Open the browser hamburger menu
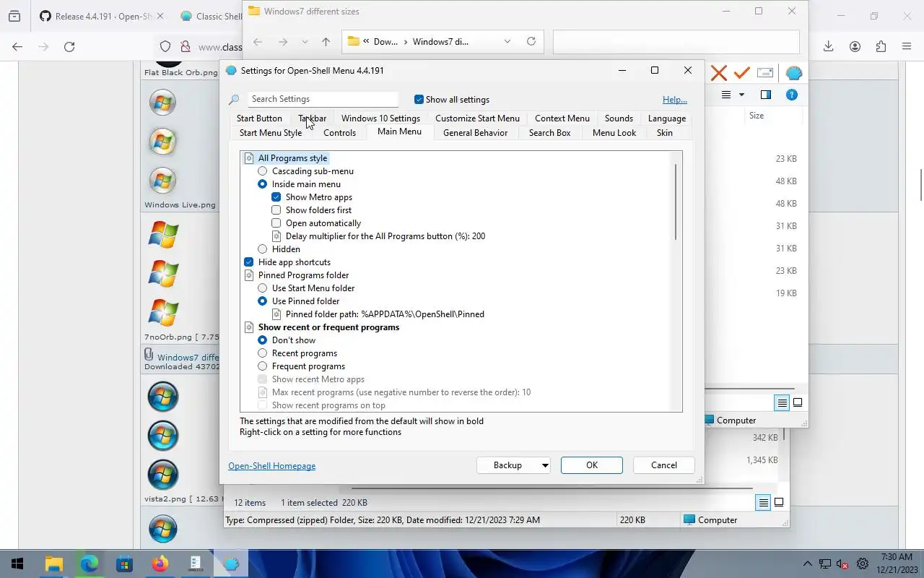This screenshot has width=924, height=578. [x=907, y=46]
